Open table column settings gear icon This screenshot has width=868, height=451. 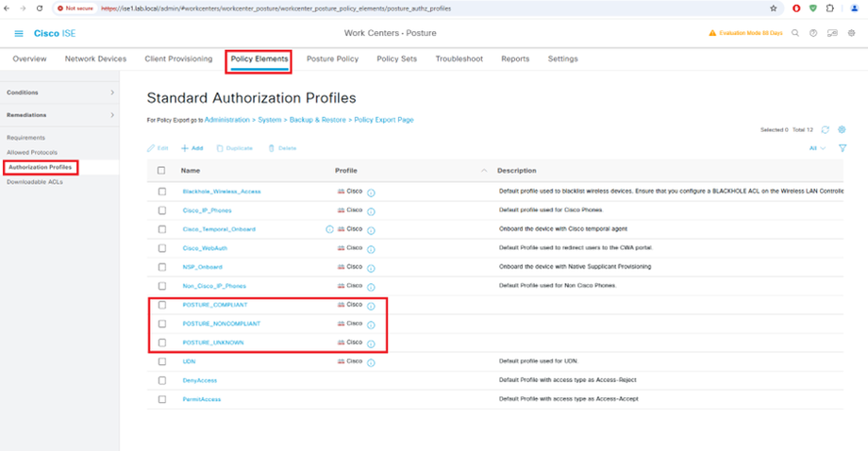point(843,129)
